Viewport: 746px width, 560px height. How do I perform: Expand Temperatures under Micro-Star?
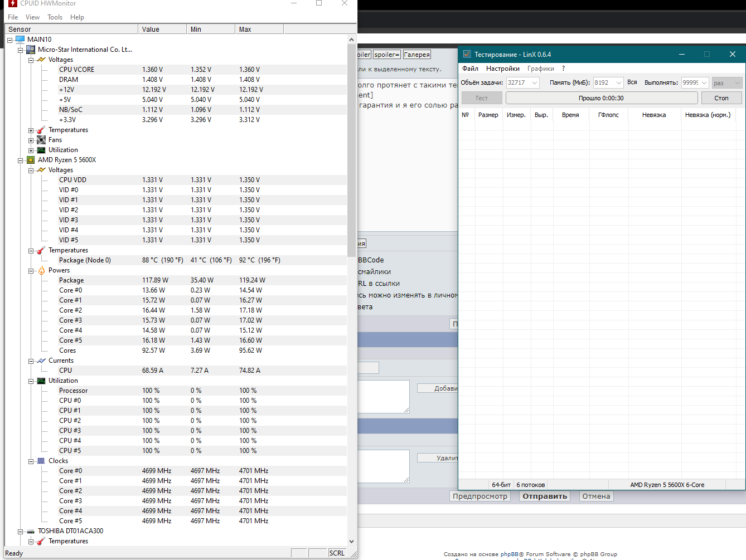click(x=31, y=130)
